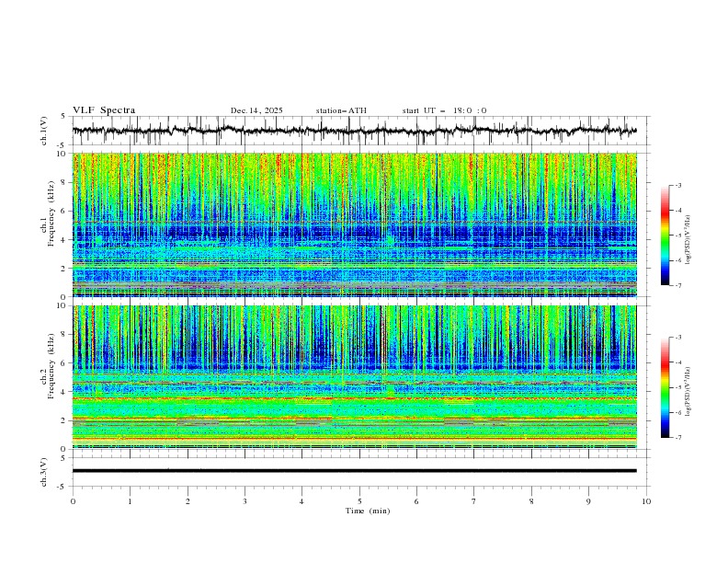Click the '-7' value on lower colorbar
Screen dimensions: 728x563
pos(678,438)
